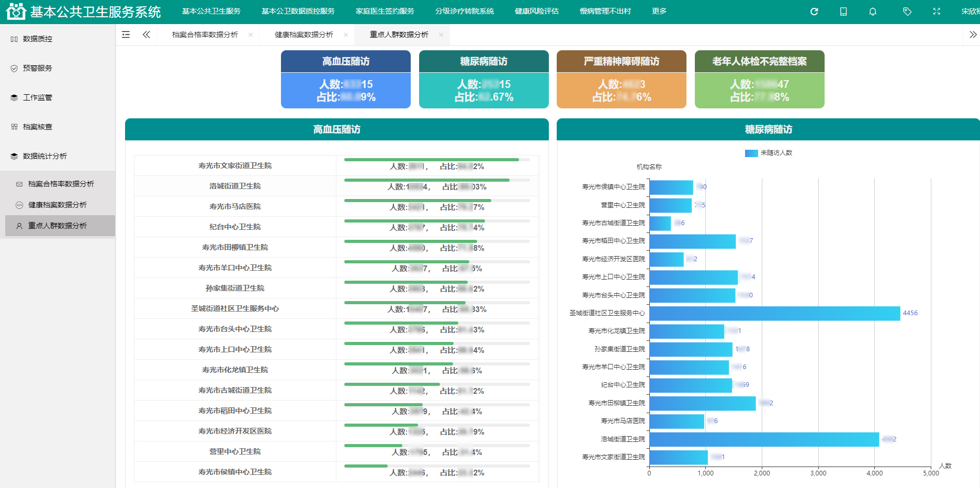The height and width of the screenshot is (488, 980).
Task: Click the refresh icon in top header
Action: point(814,12)
